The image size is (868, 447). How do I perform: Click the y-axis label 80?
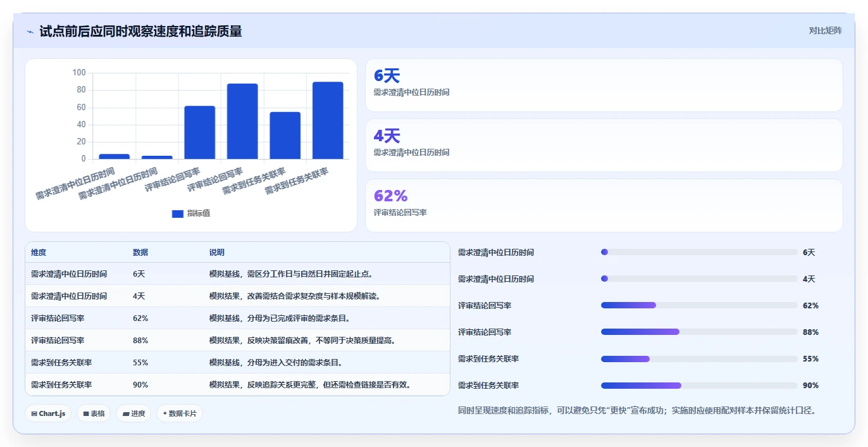[x=81, y=90]
